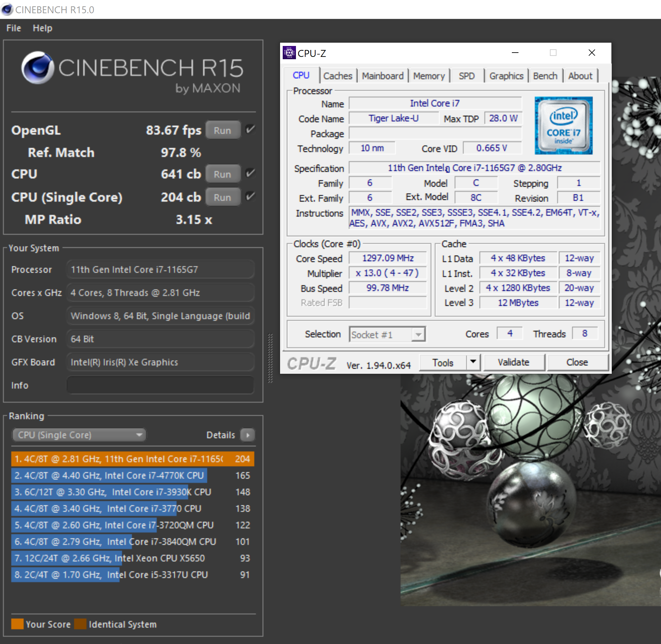Click the CB Version field showing 64 Bit

coord(160,339)
